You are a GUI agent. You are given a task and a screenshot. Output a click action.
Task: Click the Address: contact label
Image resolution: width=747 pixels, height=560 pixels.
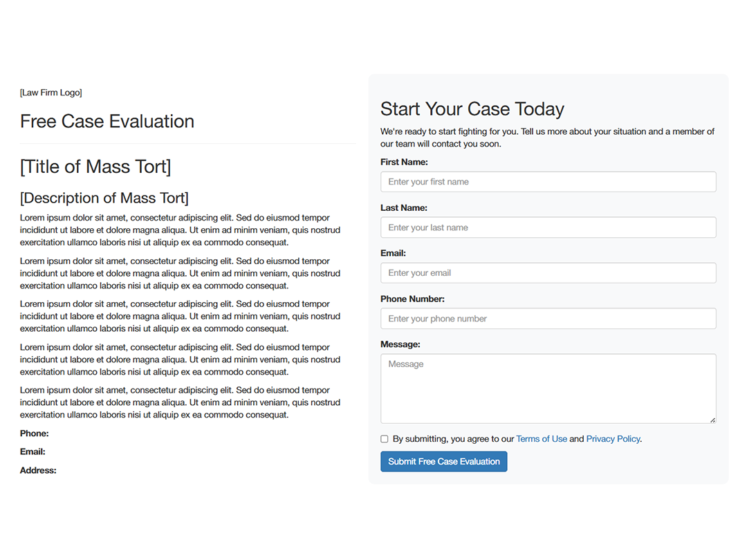tap(38, 471)
